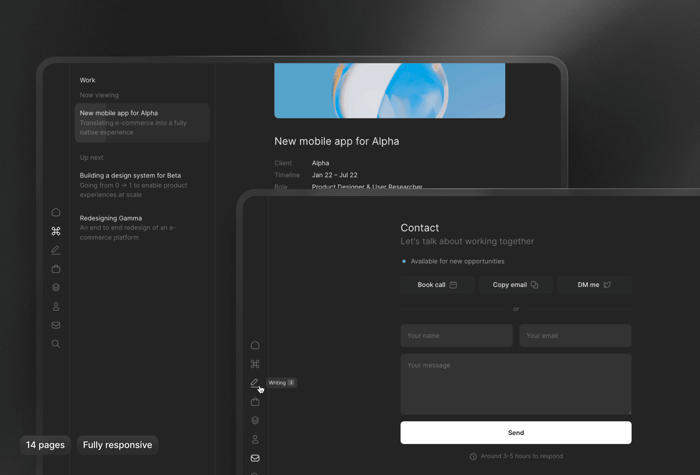The height and width of the screenshot is (475, 700).
Task: Open layers stack icon in Contact window sidebar
Action: click(255, 421)
